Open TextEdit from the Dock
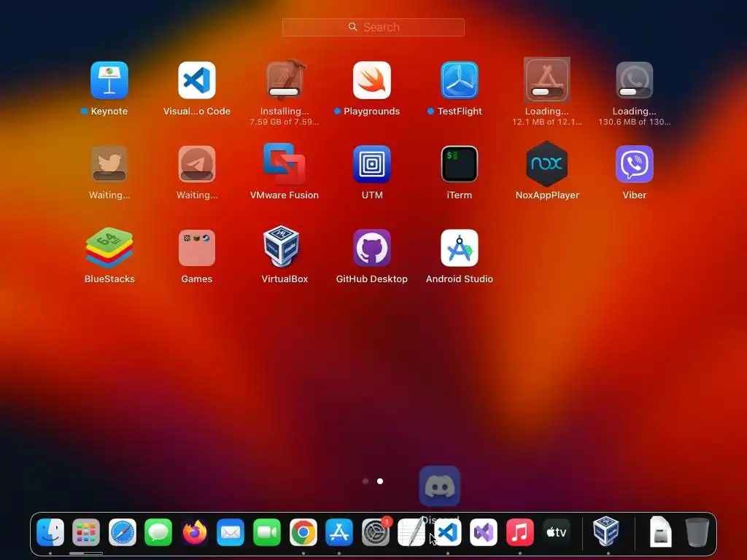This screenshot has width=747, height=560. click(411, 532)
